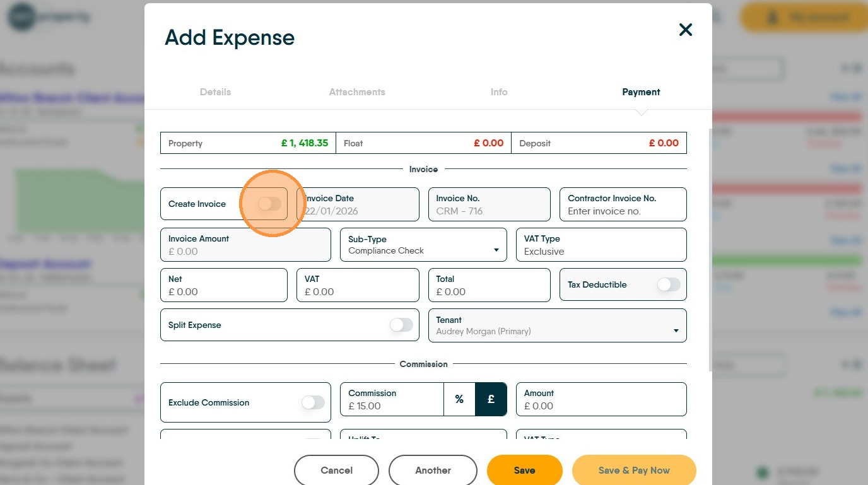
Task: Close the Add Expense dialog
Action: [685, 30]
